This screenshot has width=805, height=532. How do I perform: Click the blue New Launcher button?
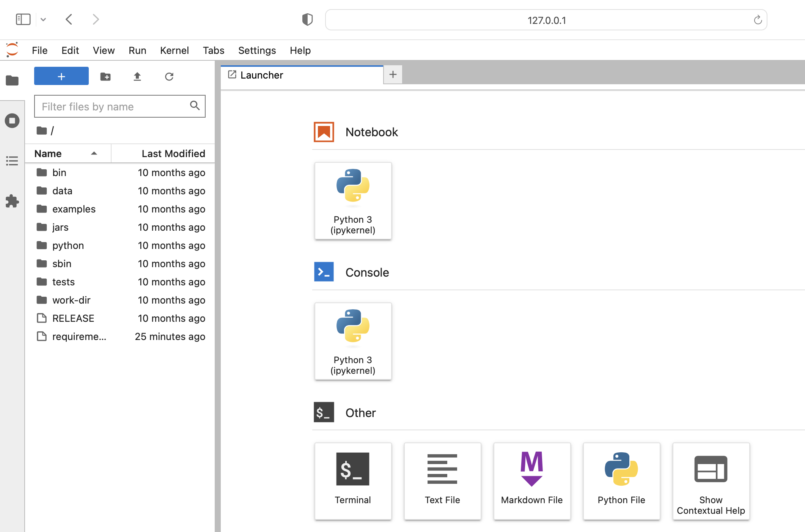[x=61, y=76]
